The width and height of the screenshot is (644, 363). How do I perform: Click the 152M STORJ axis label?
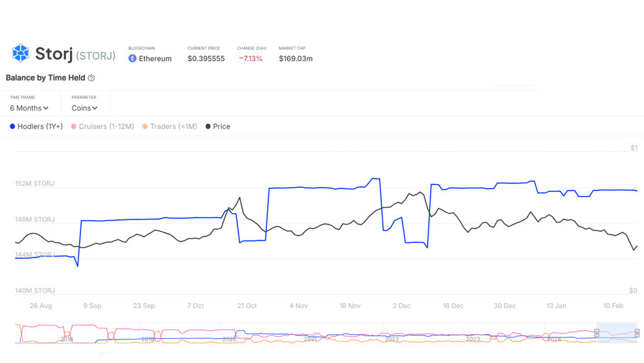(35, 183)
